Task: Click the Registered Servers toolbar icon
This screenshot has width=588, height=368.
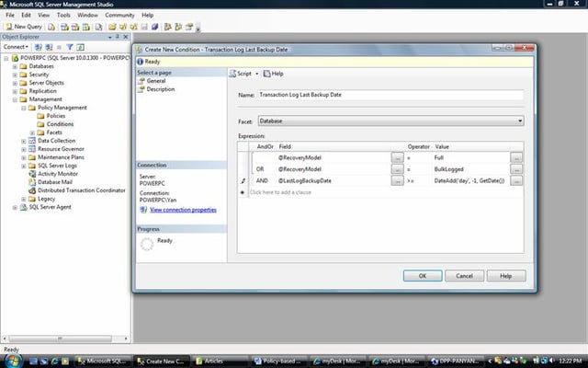Action: 167,27
